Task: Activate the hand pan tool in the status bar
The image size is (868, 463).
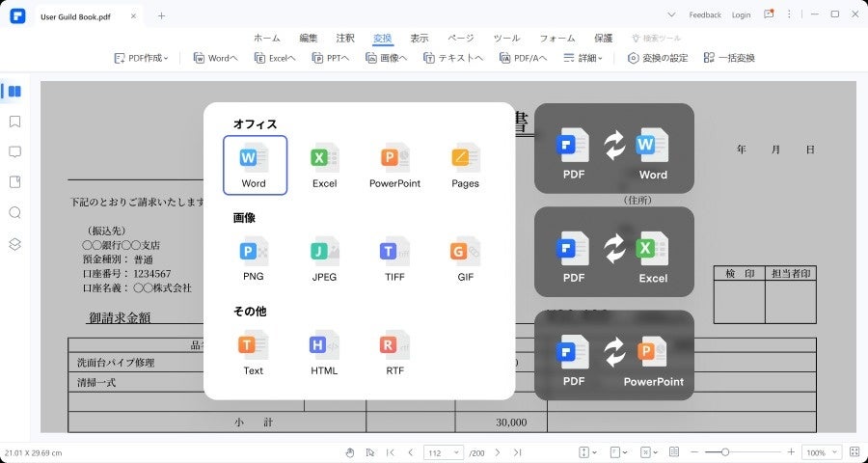Action: pyautogui.click(x=349, y=452)
